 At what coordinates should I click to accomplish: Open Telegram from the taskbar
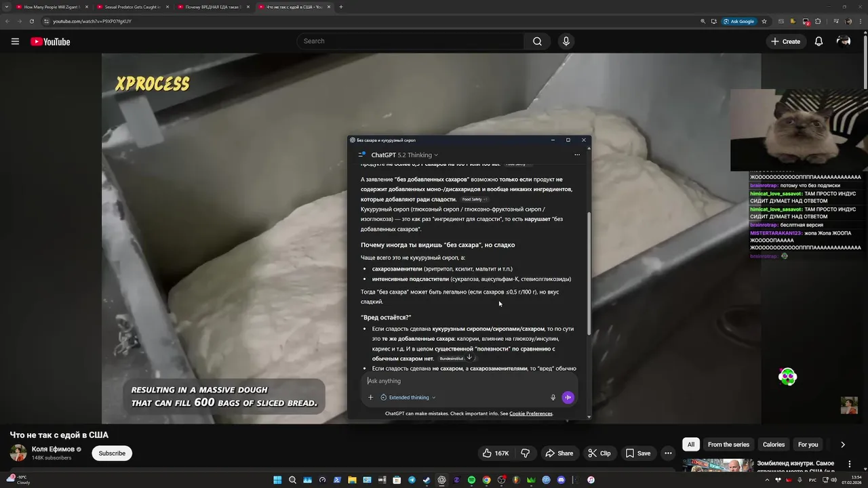click(x=412, y=480)
